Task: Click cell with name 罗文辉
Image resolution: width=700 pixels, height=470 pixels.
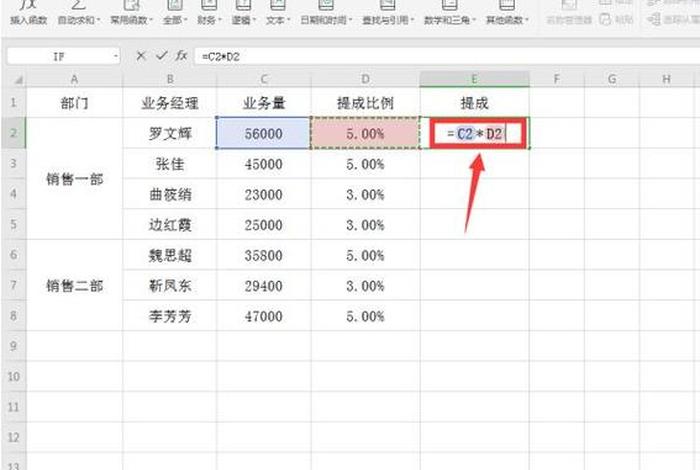Action: [x=170, y=133]
